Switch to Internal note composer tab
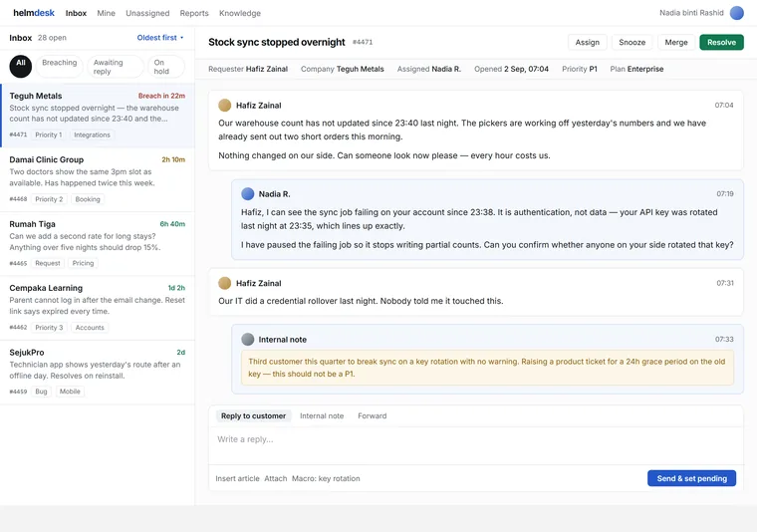Viewport: 757px width, 532px height. click(x=322, y=415)
